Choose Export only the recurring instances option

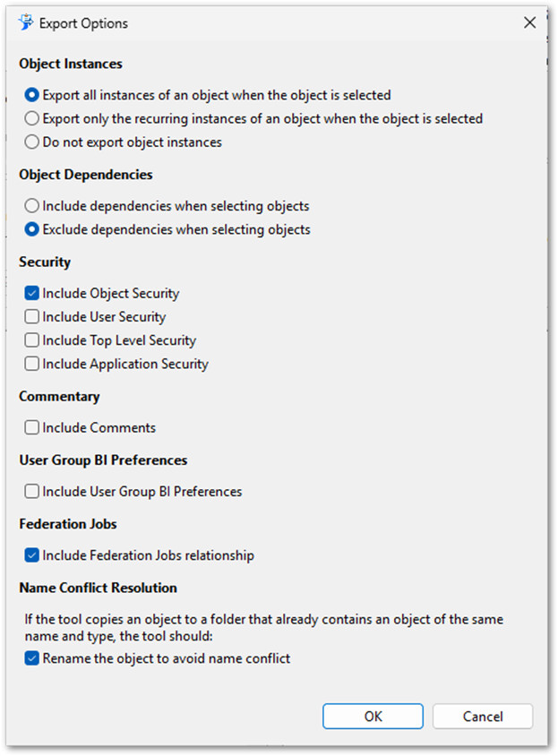33,118
